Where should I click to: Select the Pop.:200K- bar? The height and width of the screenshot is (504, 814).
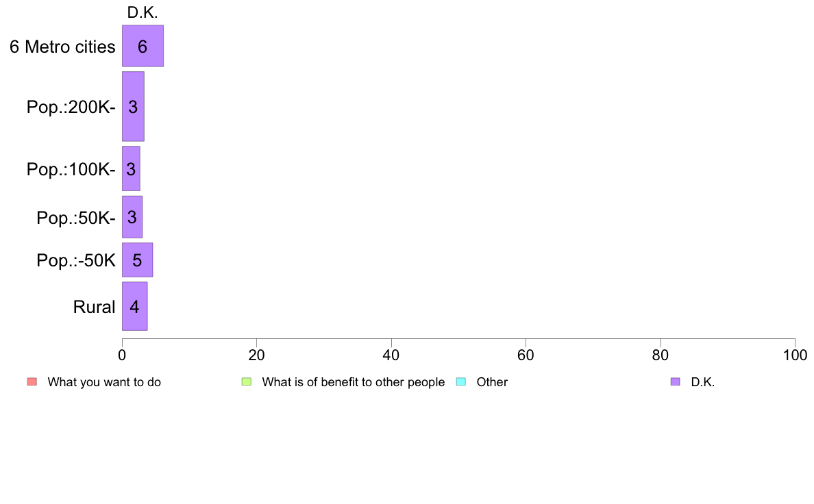tap(133, 106)
